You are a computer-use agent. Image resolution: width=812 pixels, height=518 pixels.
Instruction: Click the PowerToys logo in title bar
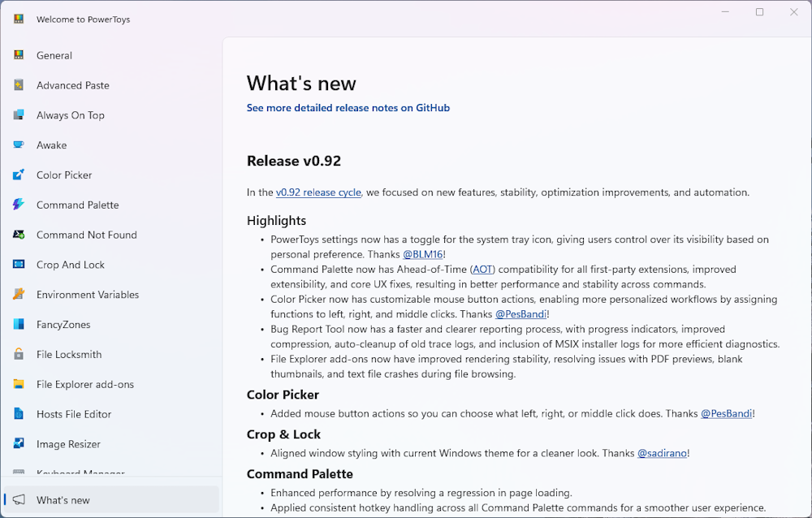(x=19, y=19)
